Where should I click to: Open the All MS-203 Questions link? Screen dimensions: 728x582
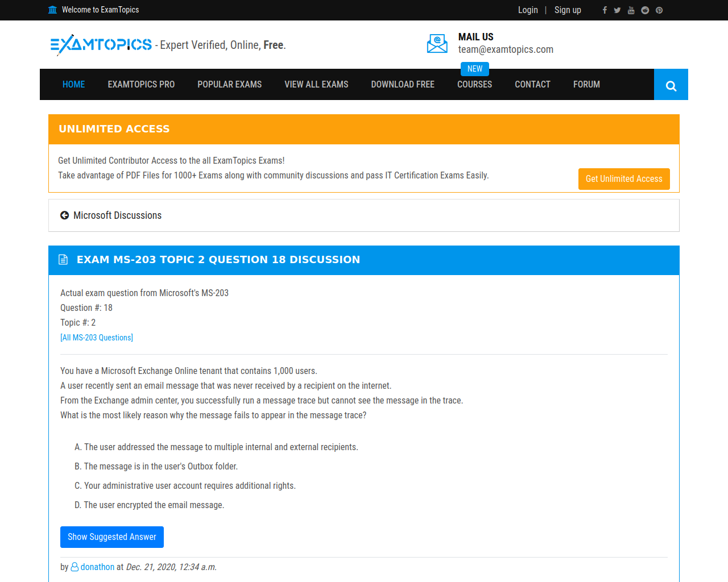97,338
